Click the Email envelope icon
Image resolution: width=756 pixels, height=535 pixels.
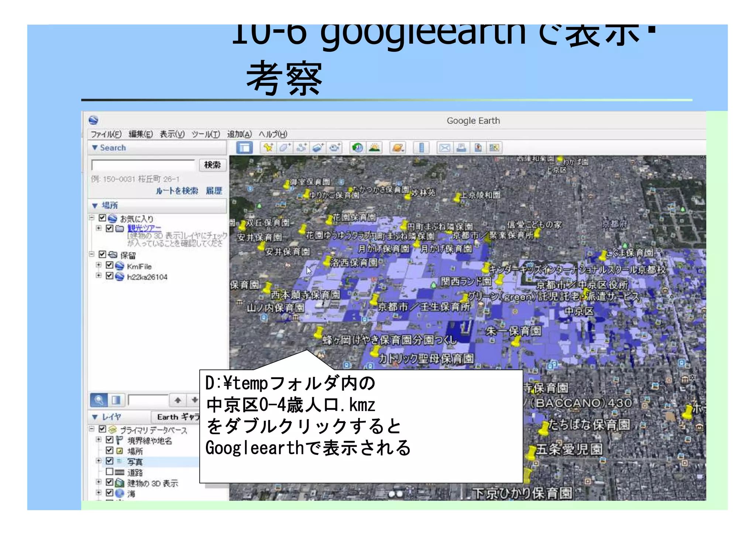point(444,148)
